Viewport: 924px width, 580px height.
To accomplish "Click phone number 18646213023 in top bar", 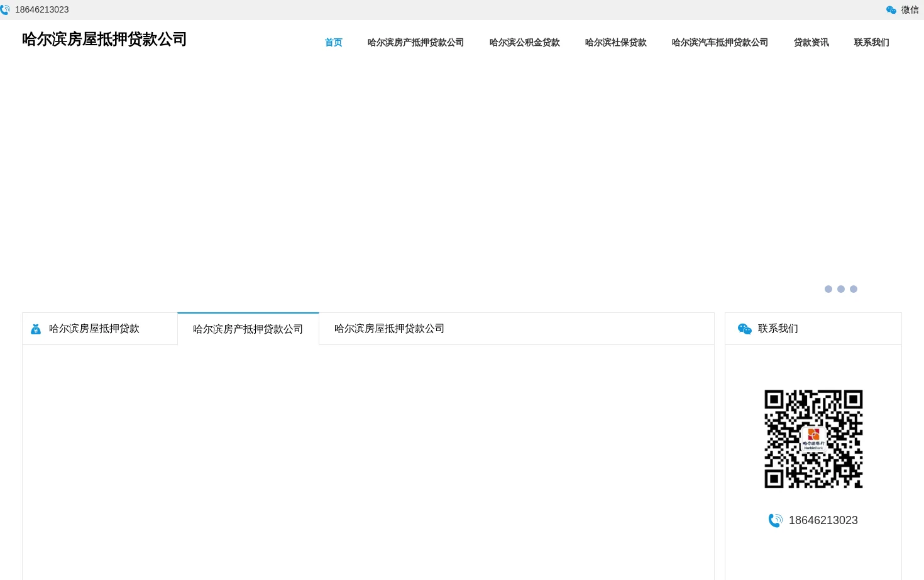I will click(42, 10).
